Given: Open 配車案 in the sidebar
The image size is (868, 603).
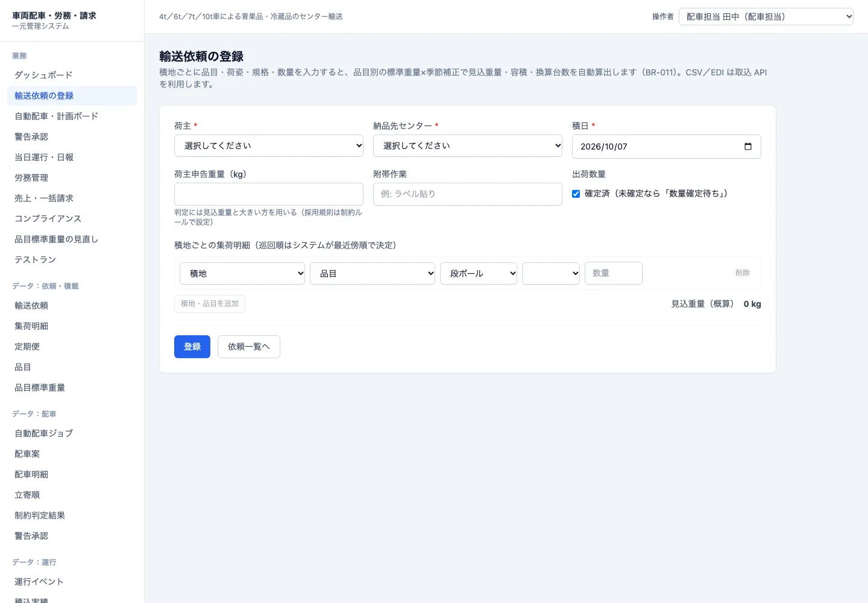Looking at the screenshot, I should (x=72, y=454).
